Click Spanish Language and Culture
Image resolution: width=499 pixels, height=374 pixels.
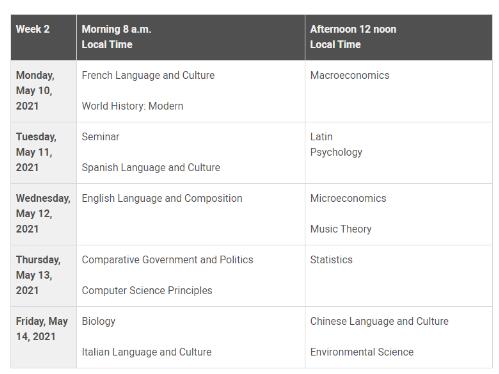click(x=151, y=167)
